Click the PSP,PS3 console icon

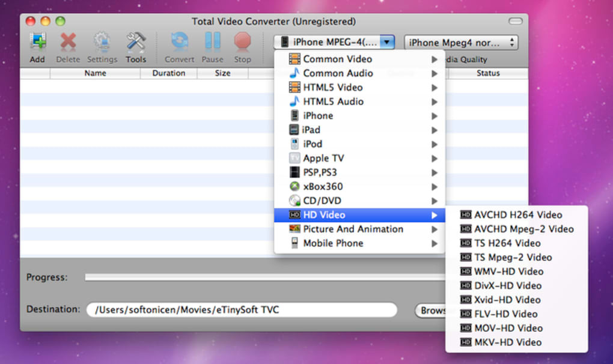pyautogui.click(x=294, y=172)
